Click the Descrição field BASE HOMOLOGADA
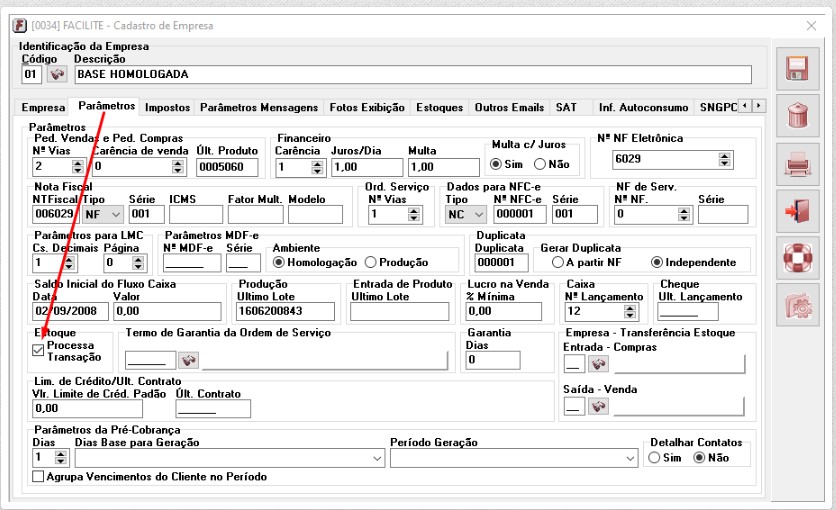836x510 pixels. click(413, 75)
